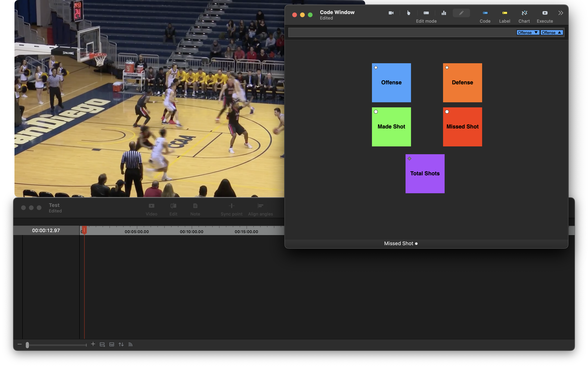Expand the toolbar overflow chevrons
588x367 pixels.
click(561, 13)
